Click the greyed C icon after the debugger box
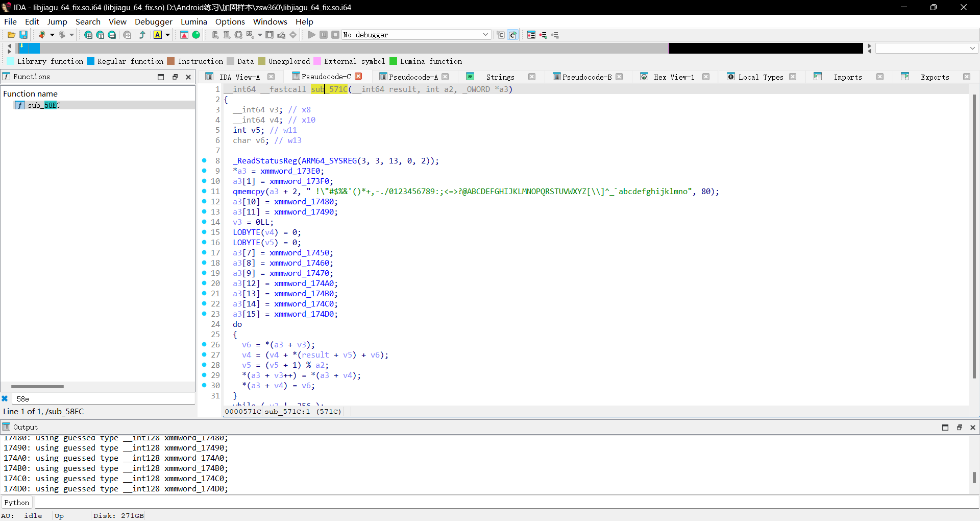The width and height of the screenshot is (980, 521). tap(501, 35)
